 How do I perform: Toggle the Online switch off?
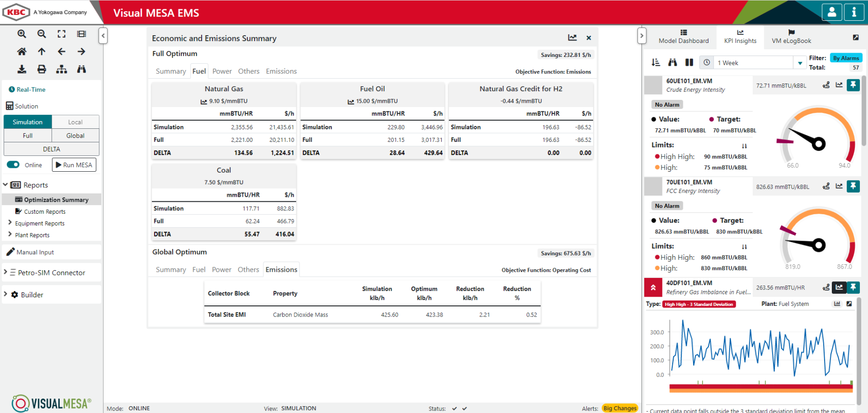(x=14, y=165)
